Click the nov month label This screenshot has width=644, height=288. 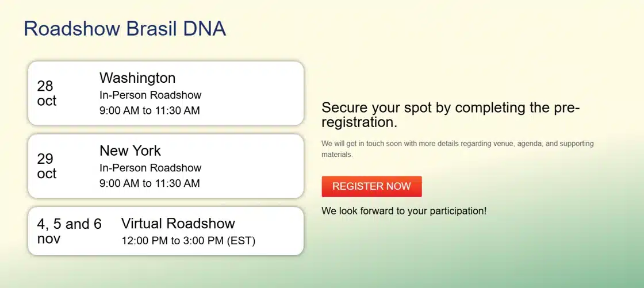48,239
